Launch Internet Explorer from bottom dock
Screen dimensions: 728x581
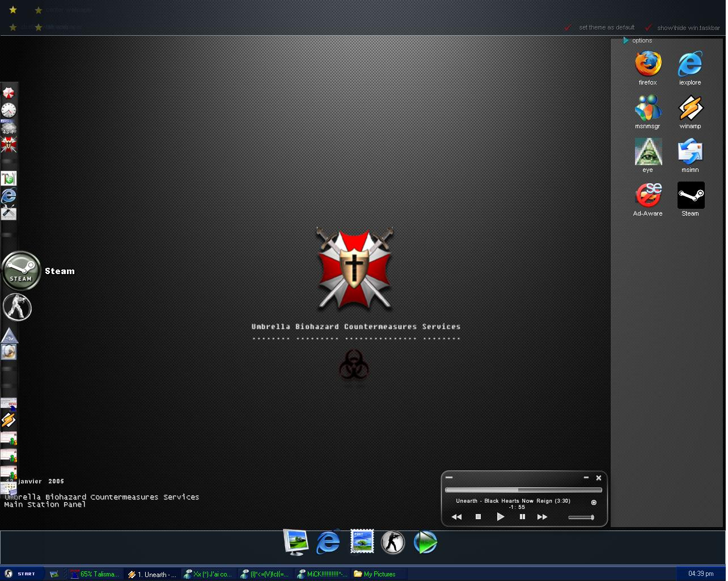point(328,542)
